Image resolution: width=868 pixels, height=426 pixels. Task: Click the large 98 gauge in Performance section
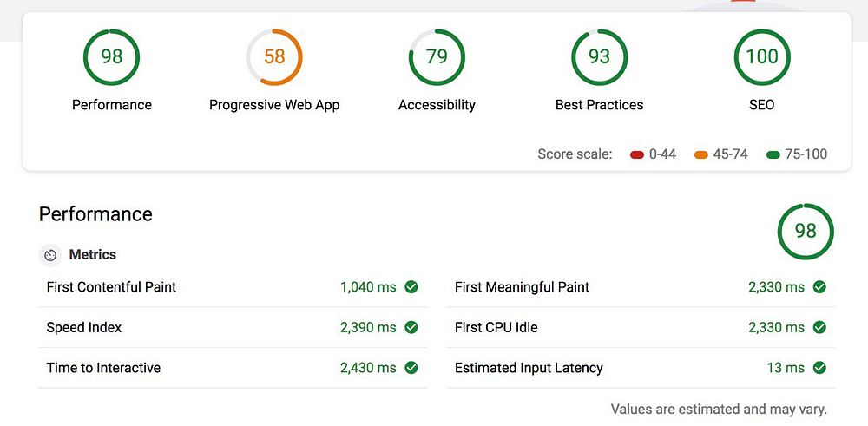(806, 232)
